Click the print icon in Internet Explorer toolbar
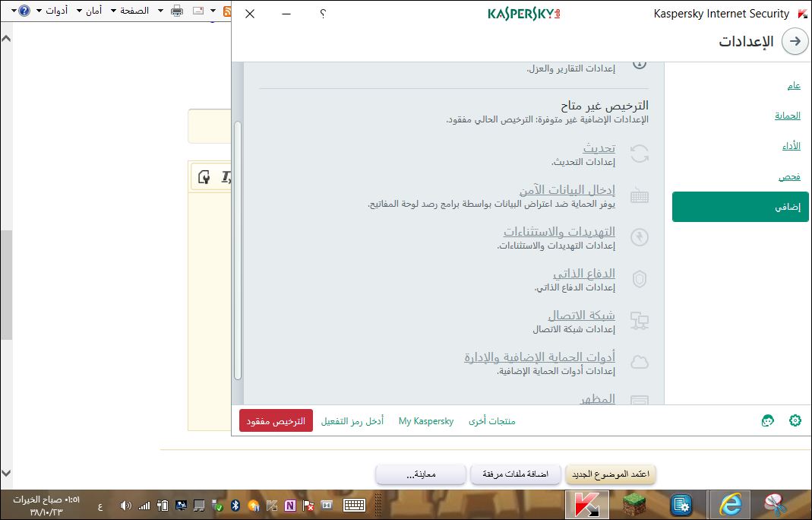The height and width of the screenshot is (520, 812). [x=176, y=11]
